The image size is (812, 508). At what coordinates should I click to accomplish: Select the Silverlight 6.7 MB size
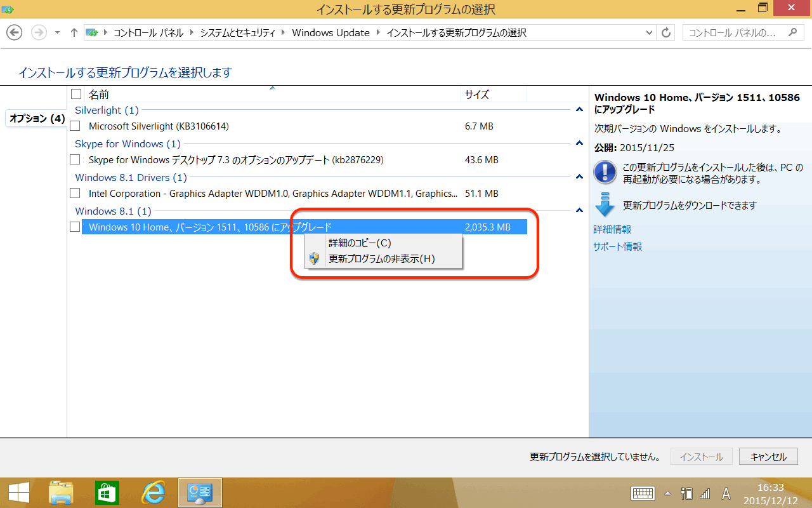479,126
